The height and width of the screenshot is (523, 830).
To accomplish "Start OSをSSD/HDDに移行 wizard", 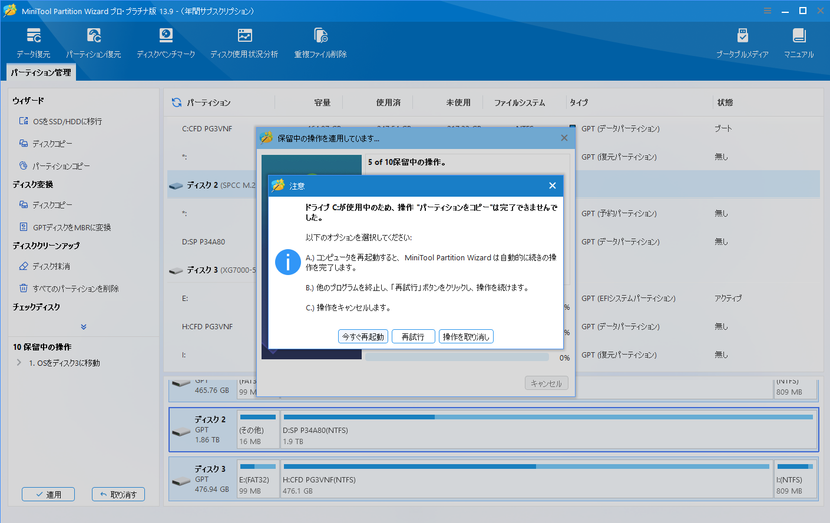I will tap(60, 121).
